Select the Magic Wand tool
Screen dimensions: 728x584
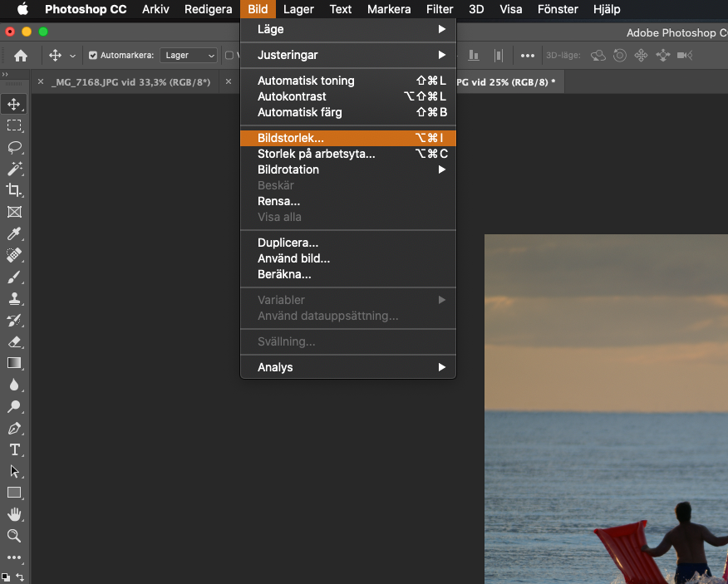click(x=14, y=169)
